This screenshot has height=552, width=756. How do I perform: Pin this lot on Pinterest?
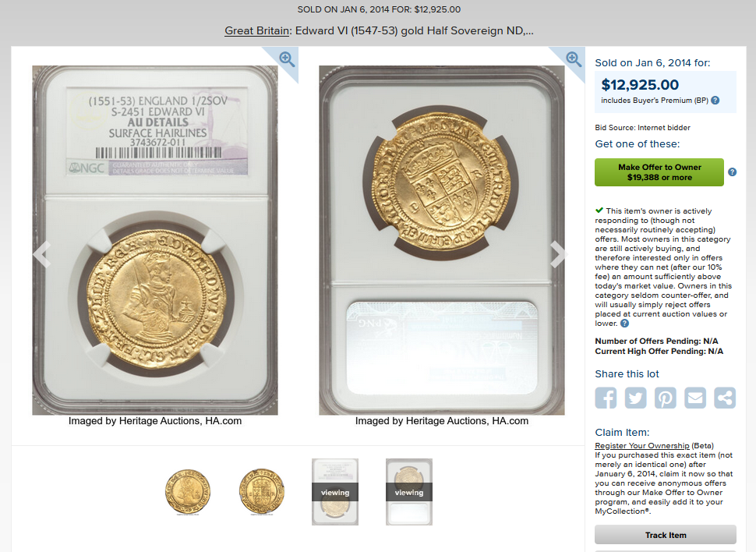click(x=666, y=398)
